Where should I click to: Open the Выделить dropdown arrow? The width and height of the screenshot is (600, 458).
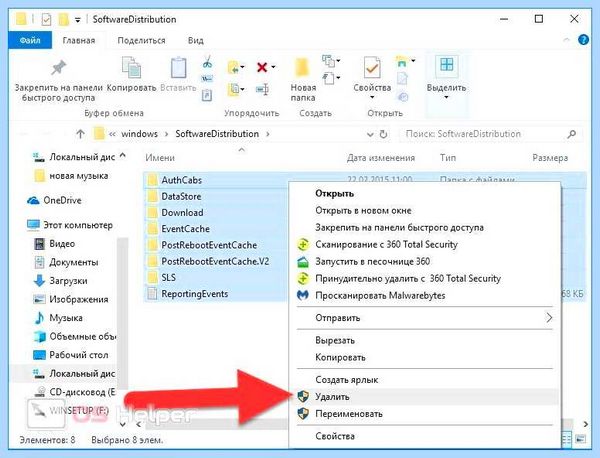pos(446,98)
